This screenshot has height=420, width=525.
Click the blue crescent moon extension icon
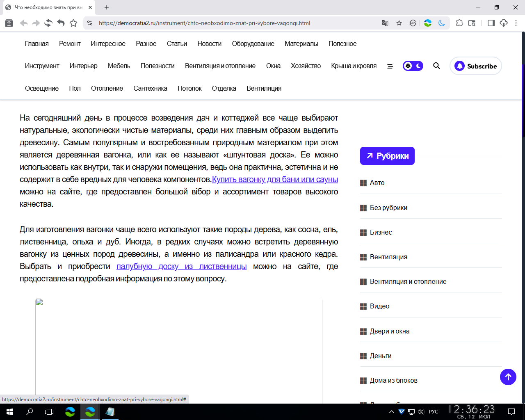pos(442,23)
